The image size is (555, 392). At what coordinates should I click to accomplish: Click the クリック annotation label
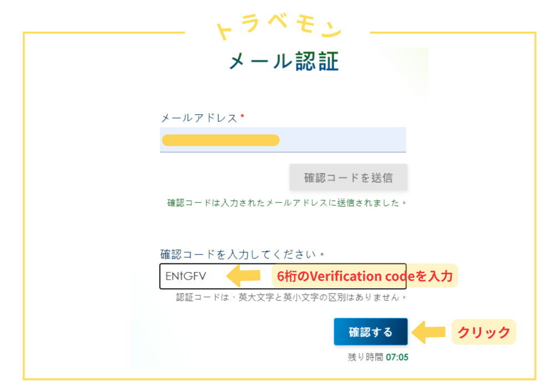tap(483, 332)
